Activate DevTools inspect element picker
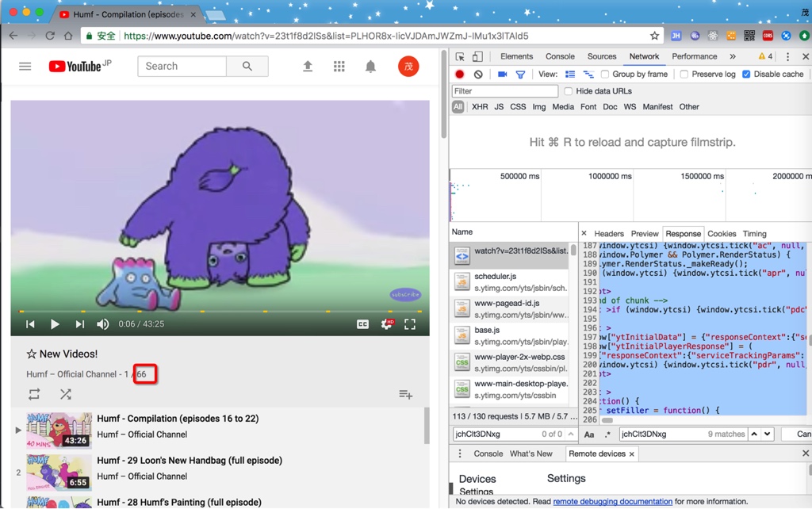This screenshot has height=509, width=812. pos(460,56)
